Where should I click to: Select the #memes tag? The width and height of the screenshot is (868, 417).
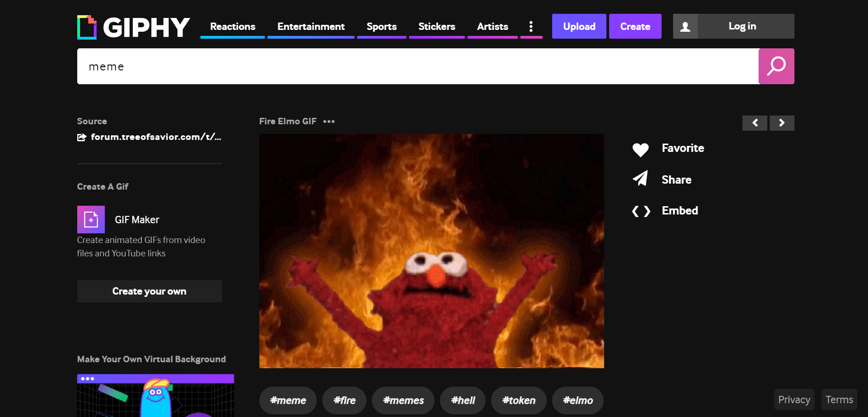[403, 400]
